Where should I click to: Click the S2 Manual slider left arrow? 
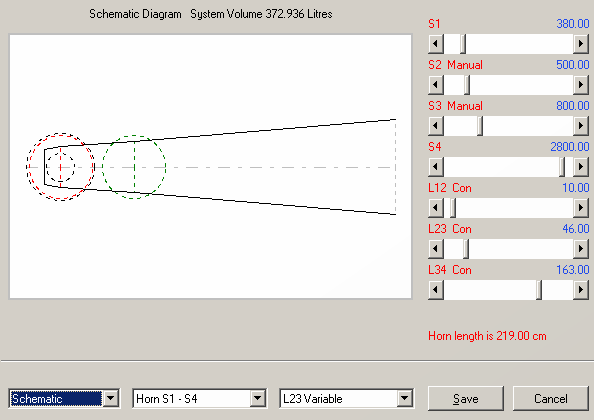[x=436, y=85]
